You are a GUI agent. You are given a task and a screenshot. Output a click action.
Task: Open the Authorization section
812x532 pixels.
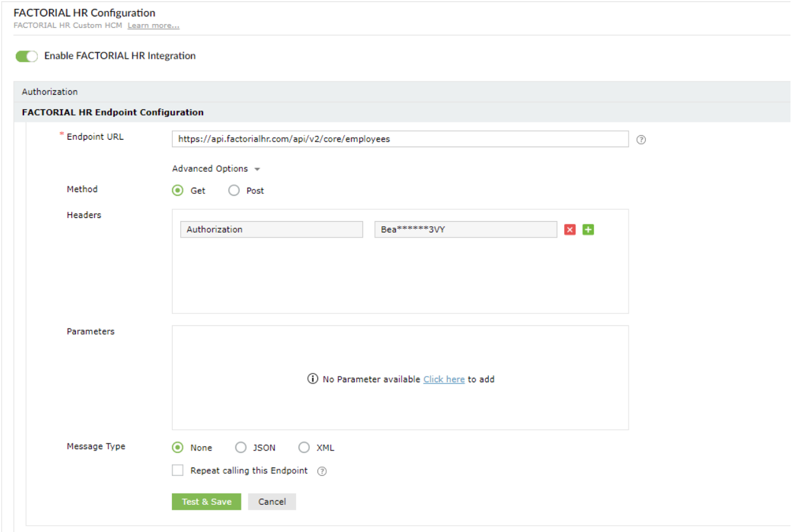(50, 92)
